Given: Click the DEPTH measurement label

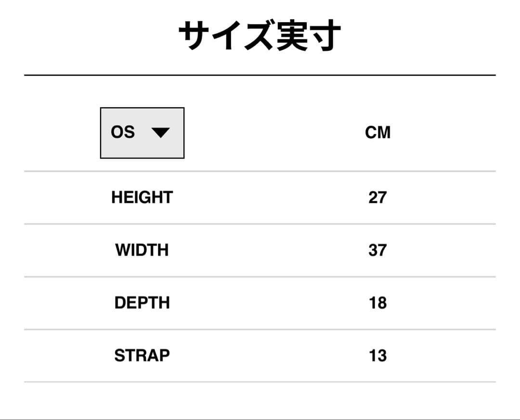Looking at the screenshot, I should pyautogui.click(x=142, y=303).
